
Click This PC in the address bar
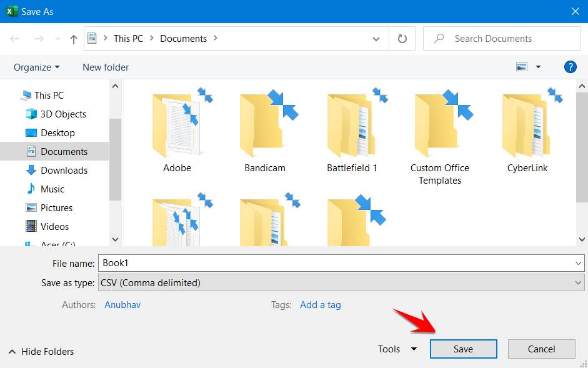click(128, 38)
